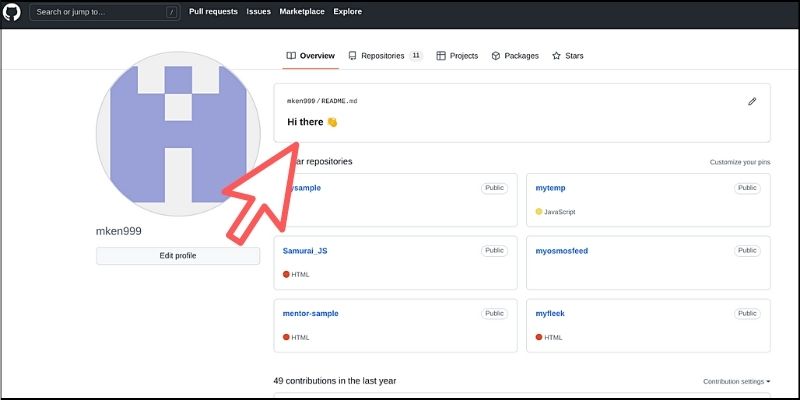Screen dimensions: 800x400
Task: Click the mken999 profile avatar
Action: point(178,134)
